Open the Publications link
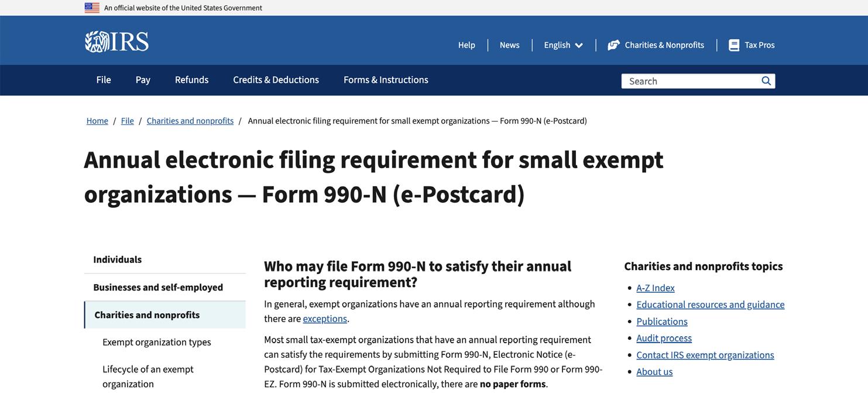868x393 pixels. [662, 322]
